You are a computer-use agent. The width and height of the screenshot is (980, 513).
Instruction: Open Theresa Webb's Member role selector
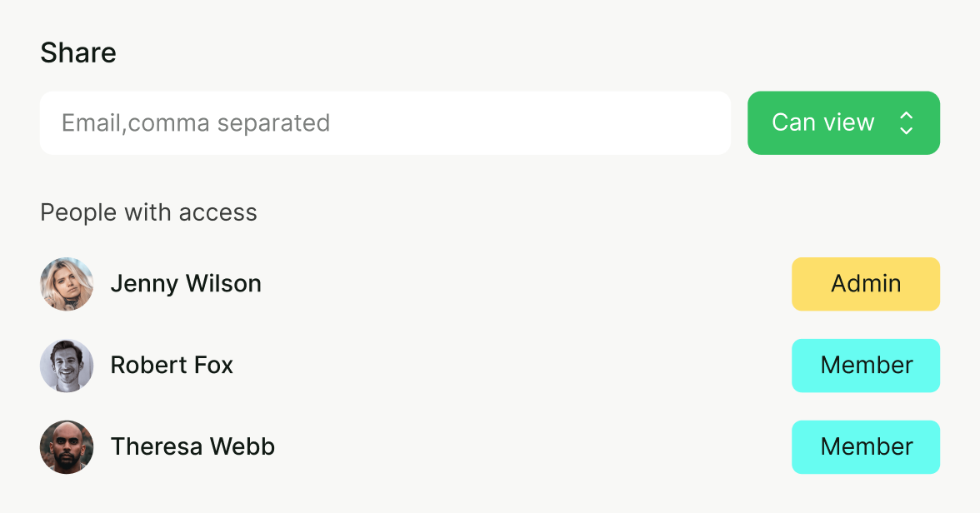click(x=866, y=447)
